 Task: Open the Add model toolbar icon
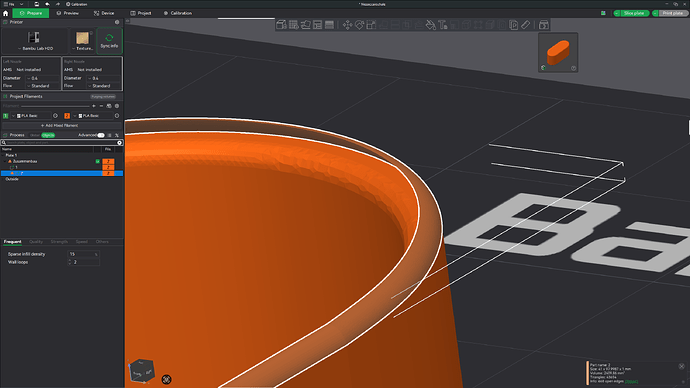point(281,25)
